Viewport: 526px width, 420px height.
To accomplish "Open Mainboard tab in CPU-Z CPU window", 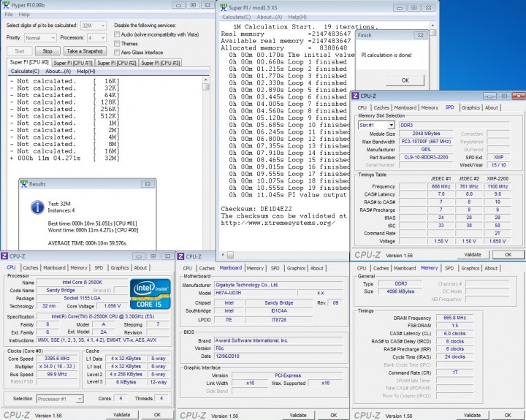I will tap(54, 267).
